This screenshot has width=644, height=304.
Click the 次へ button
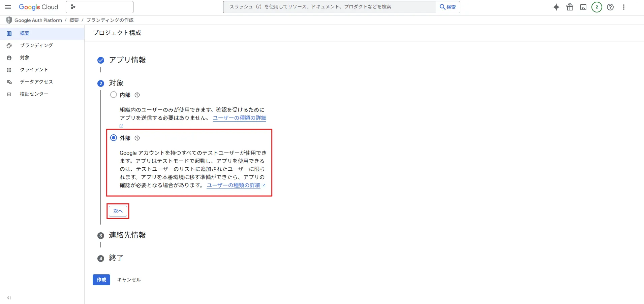[x=118, y=211]
